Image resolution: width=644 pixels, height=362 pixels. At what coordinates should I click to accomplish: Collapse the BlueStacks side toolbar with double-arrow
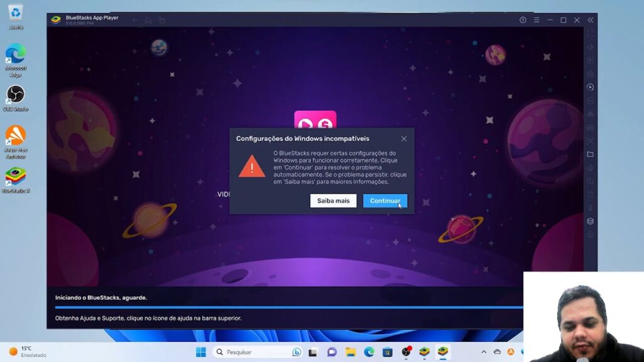coord(590,19)
